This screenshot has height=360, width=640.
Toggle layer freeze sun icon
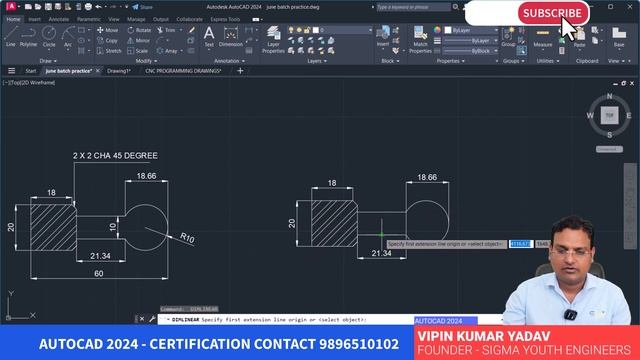(299, 30)
